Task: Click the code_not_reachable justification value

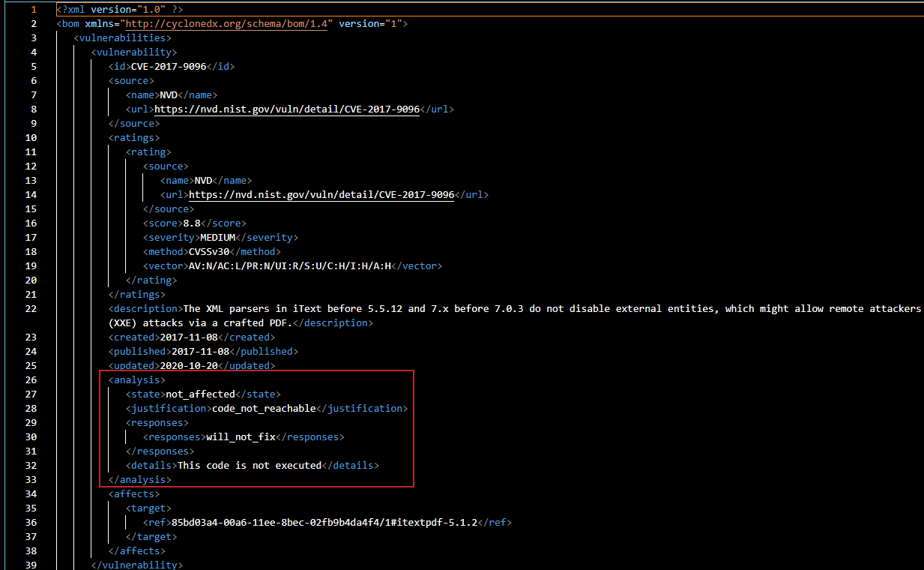Action: click(x=264, y=408)
